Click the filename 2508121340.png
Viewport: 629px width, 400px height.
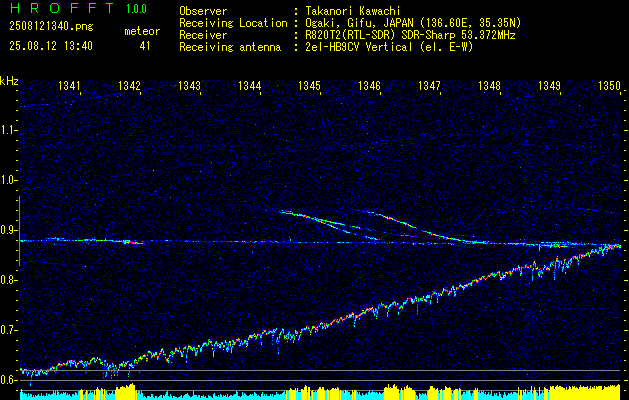click(51, 27)
